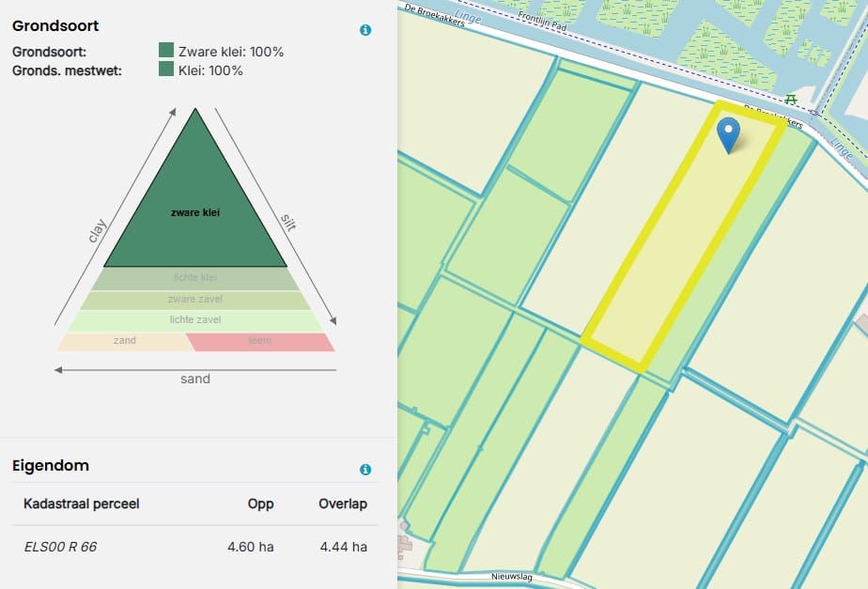Open the info icon beside Eigendom heading
Screen dimensions: 868x589
click(365, 470)
